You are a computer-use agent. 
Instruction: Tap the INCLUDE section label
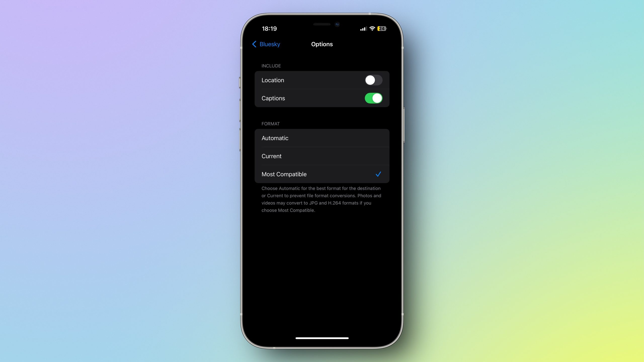[271, 65]
